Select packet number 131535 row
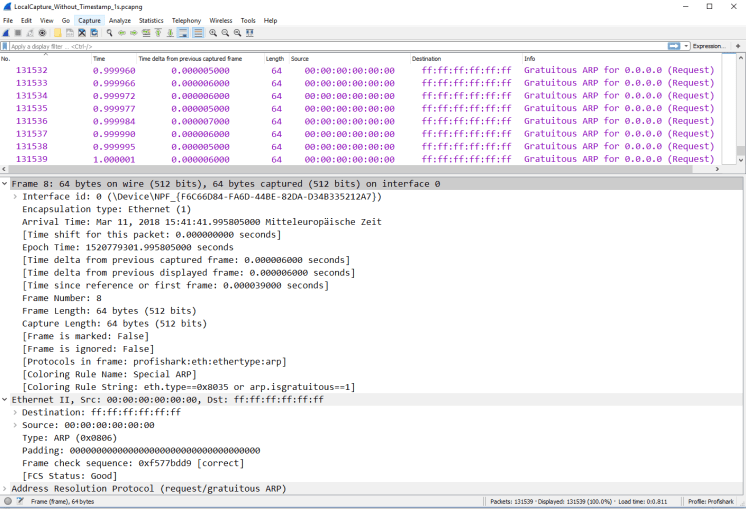Viewport: 746px width, 509px height. point(361,108)
